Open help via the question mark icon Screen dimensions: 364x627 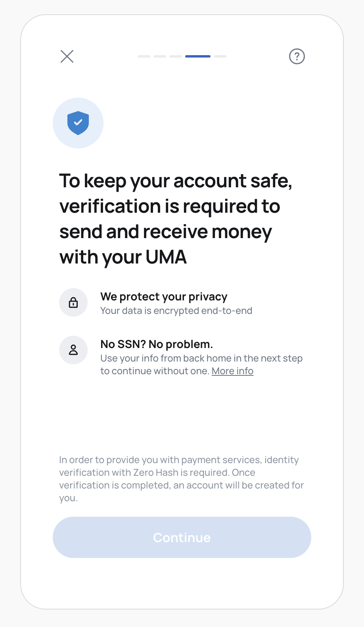click(x=297, y=56)
